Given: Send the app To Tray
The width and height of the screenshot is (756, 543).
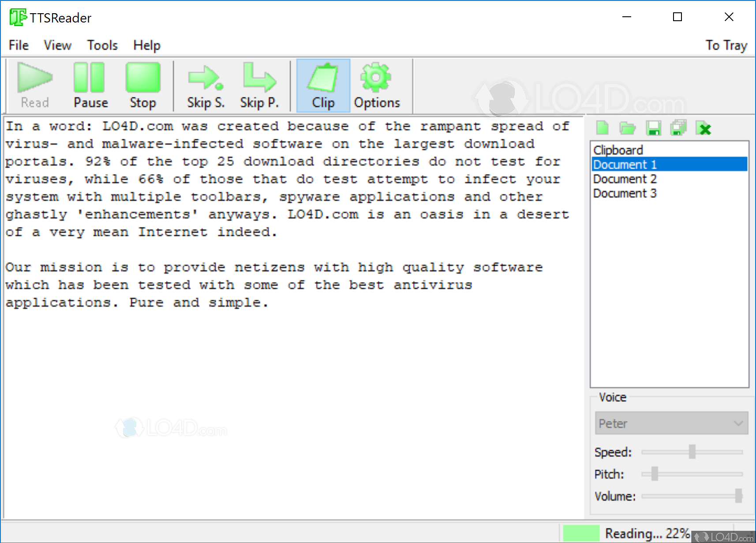Looking at the screenshot, I should [726, 45].
